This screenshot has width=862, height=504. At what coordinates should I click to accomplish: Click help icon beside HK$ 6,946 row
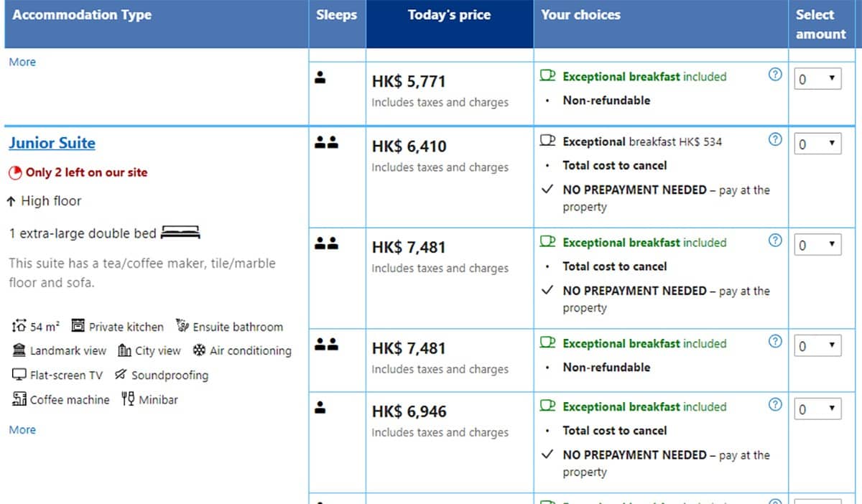point(774,404)
